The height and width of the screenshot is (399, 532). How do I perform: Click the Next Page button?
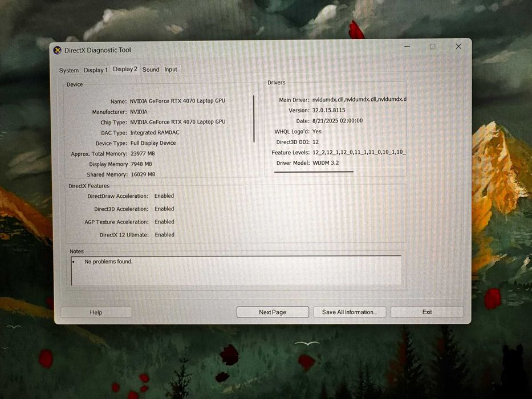(273, 312)
